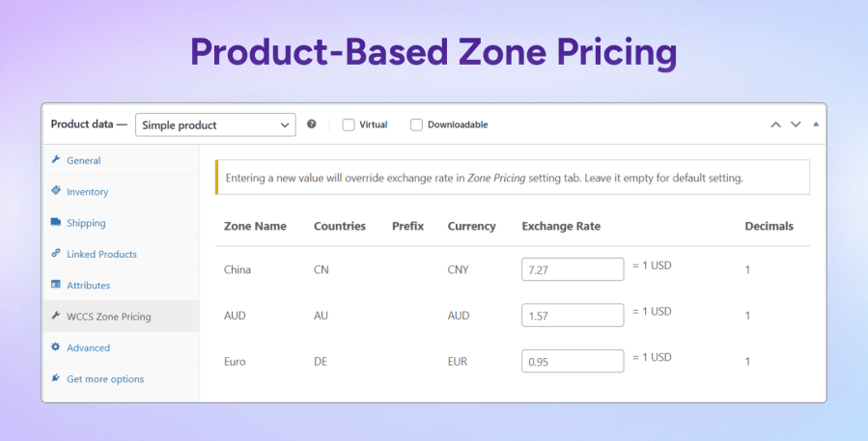Click the Zone Name column header

tap(255, 226)
